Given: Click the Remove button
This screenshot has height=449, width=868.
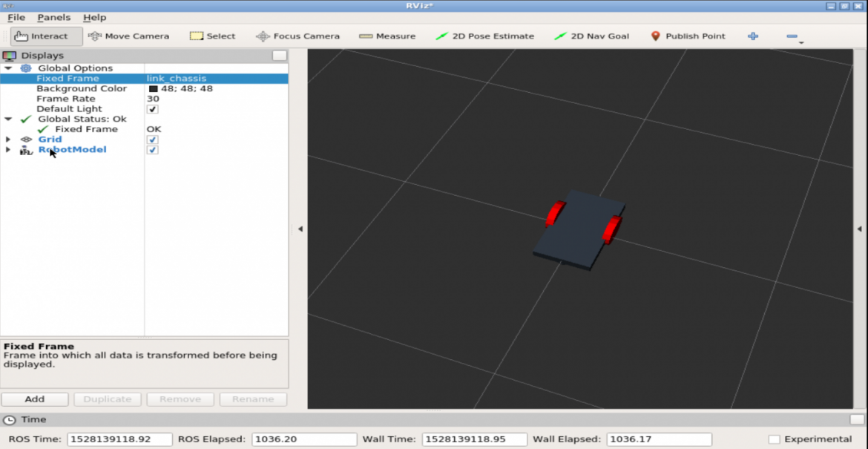Looking at the screenshot, I should tap(180, 399).
